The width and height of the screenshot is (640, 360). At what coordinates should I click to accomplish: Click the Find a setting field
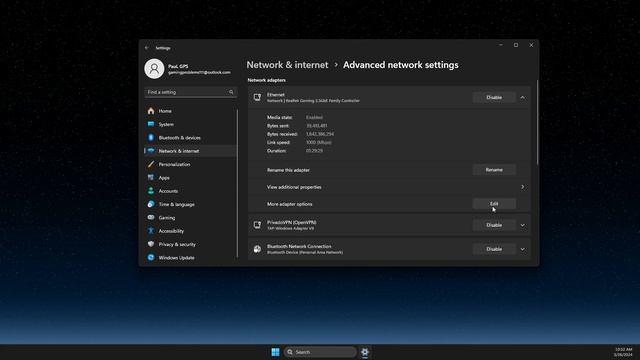click(191, 92)
